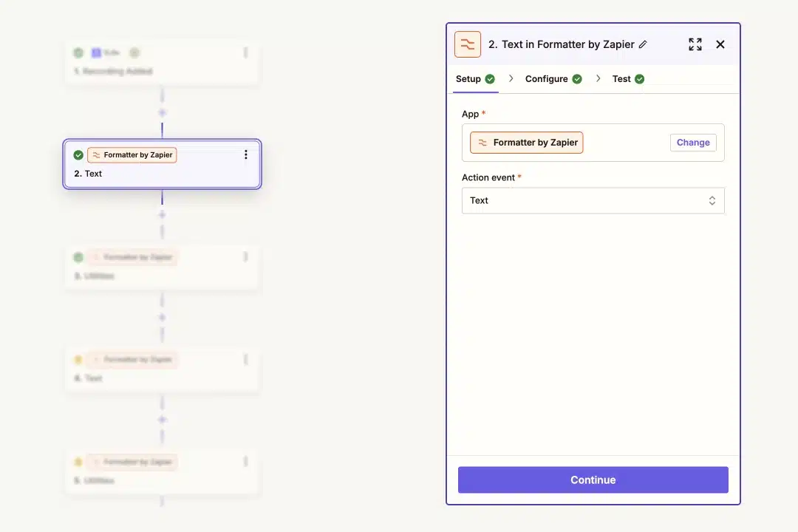798x532 pixels.
Task: Select the step 2 Text card on the canvas
Action: coord(163,164)
